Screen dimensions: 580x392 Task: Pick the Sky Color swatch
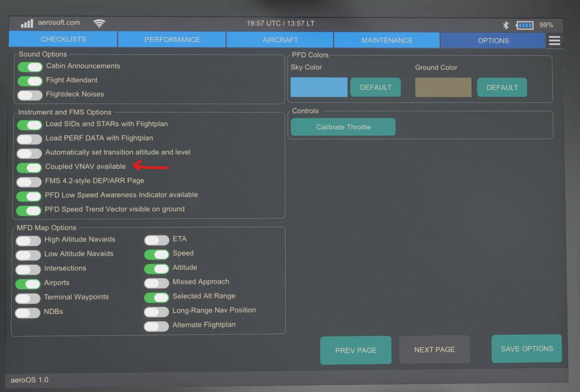click(319, 87)
